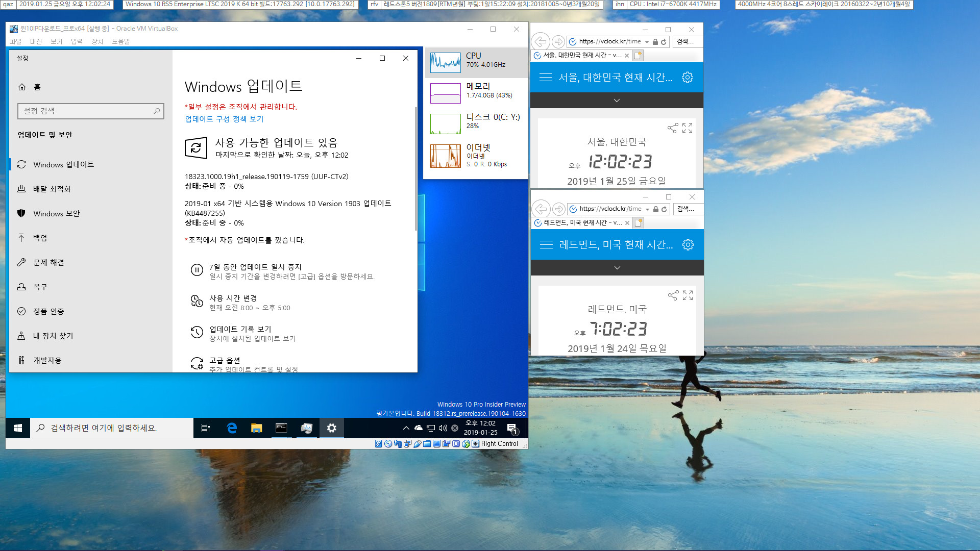Viewport: 980px width, 551px height.
Task: Open VirtualBox 도움말 menu
Action: [x=121, y=41]
